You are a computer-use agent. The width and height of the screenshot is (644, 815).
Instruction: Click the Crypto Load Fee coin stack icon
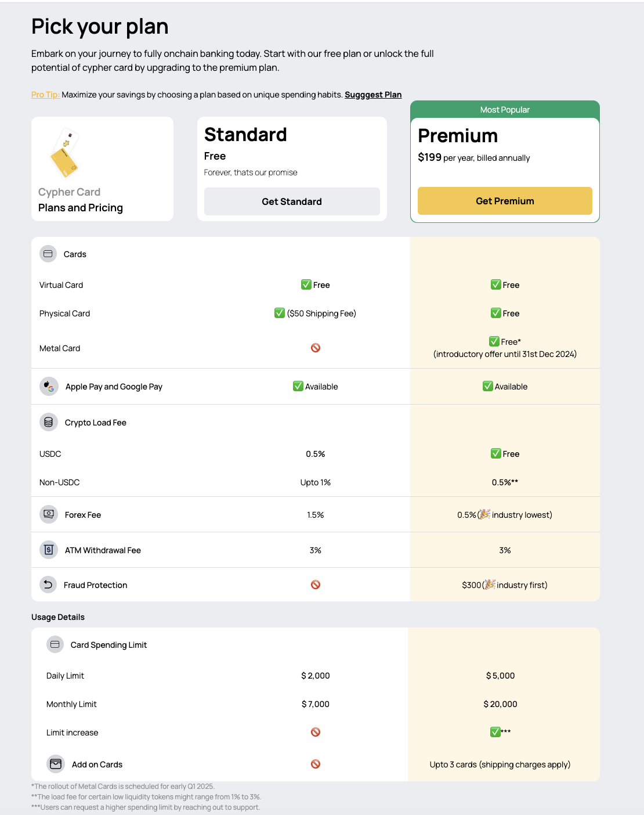(49, 422)
